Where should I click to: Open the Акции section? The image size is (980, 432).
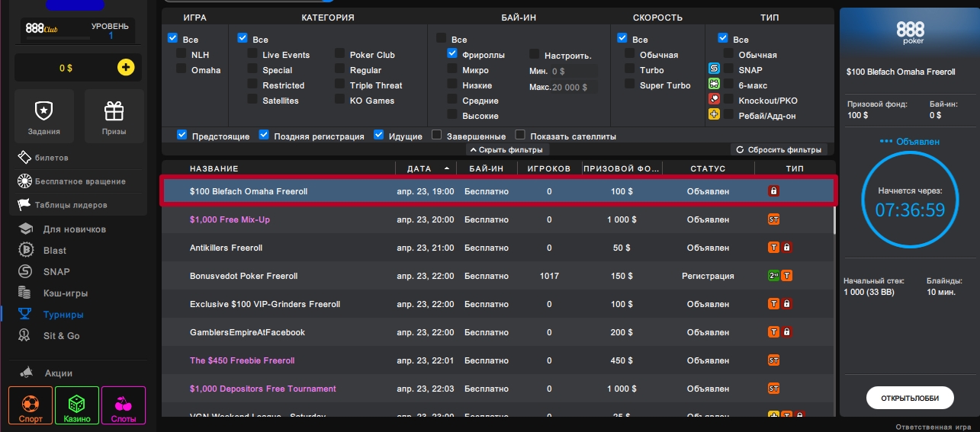coord(59,373)
